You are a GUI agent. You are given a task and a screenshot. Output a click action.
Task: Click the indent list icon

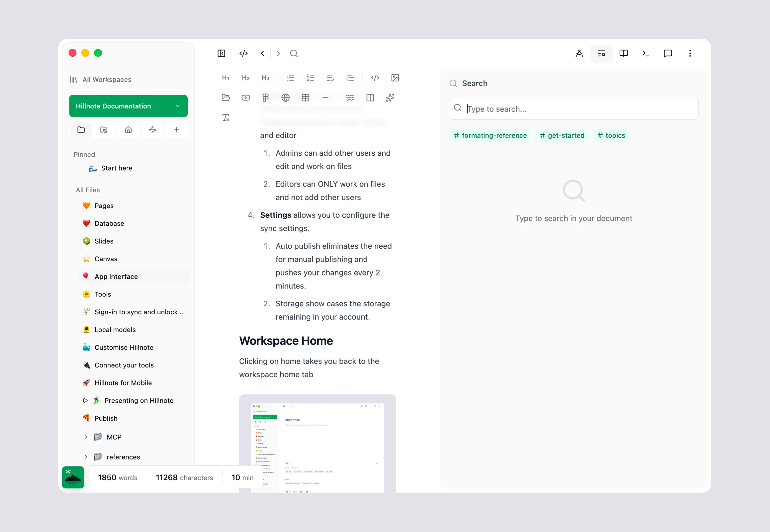350,78
